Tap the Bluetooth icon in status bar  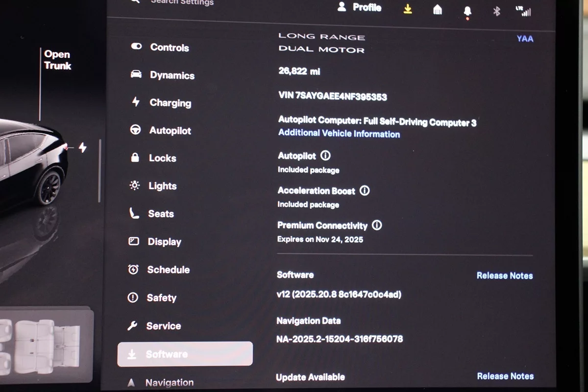(496, 11)
